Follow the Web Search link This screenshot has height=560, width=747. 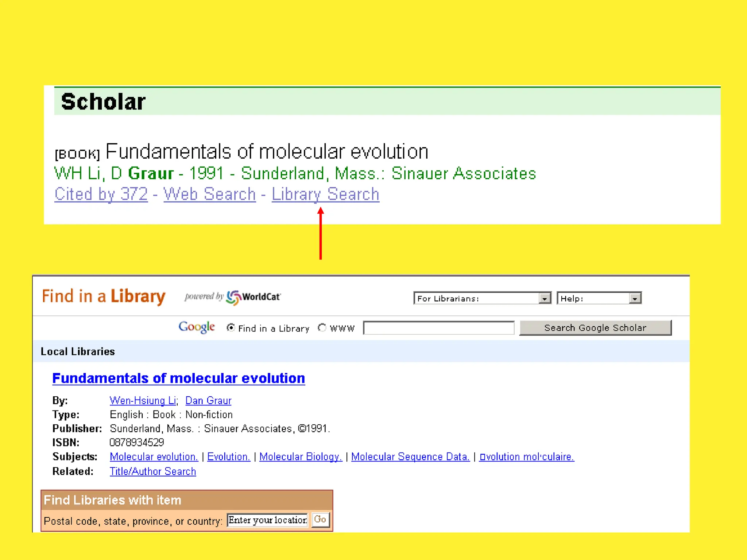[210, 194]
